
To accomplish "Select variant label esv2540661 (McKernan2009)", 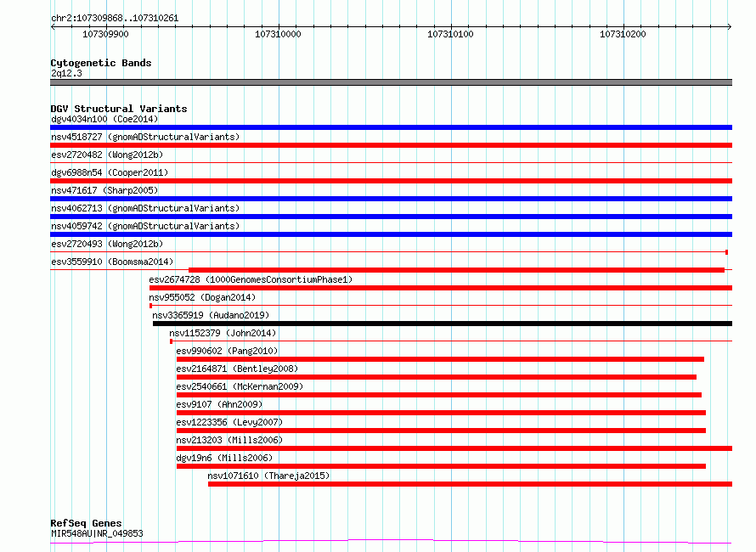I will click(x=240, y=386).
